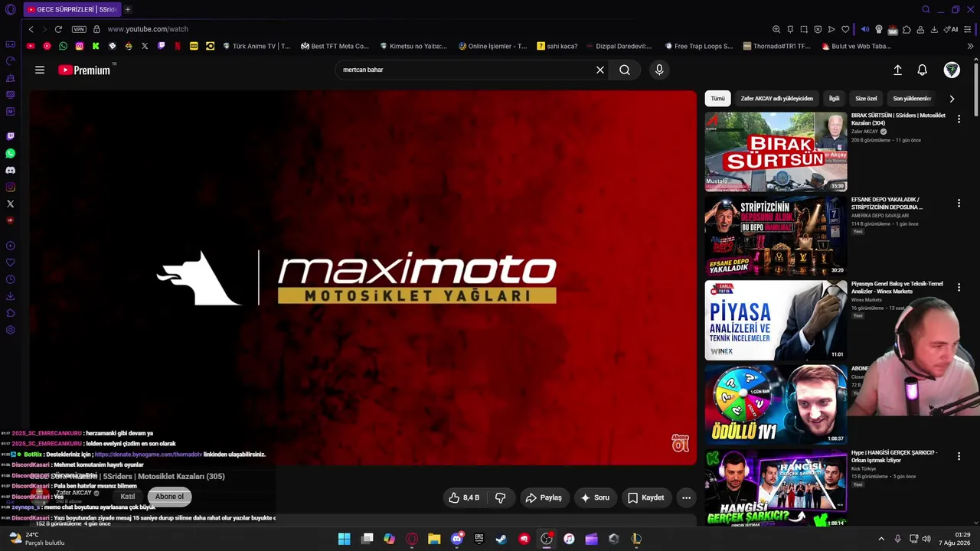The width and height of the screenshot is (980, 551).
Task: Show hidden system tray icons
Action: 880,539
